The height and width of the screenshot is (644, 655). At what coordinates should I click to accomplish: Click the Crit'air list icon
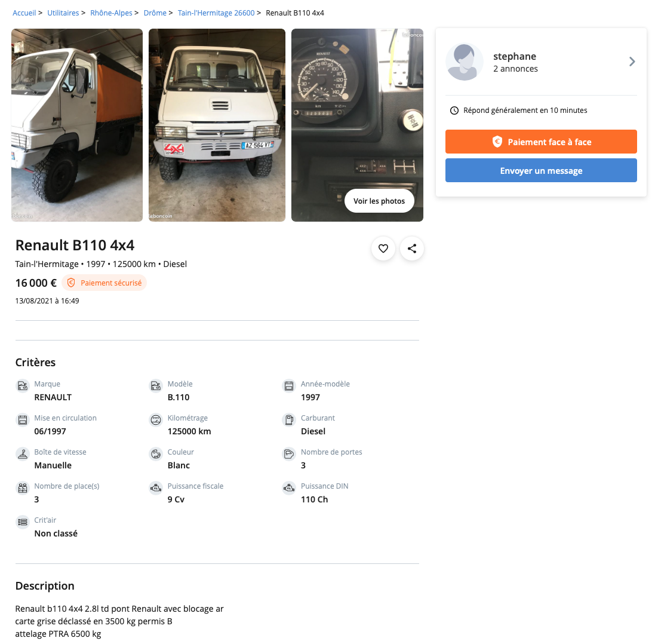tap(23, 522)
